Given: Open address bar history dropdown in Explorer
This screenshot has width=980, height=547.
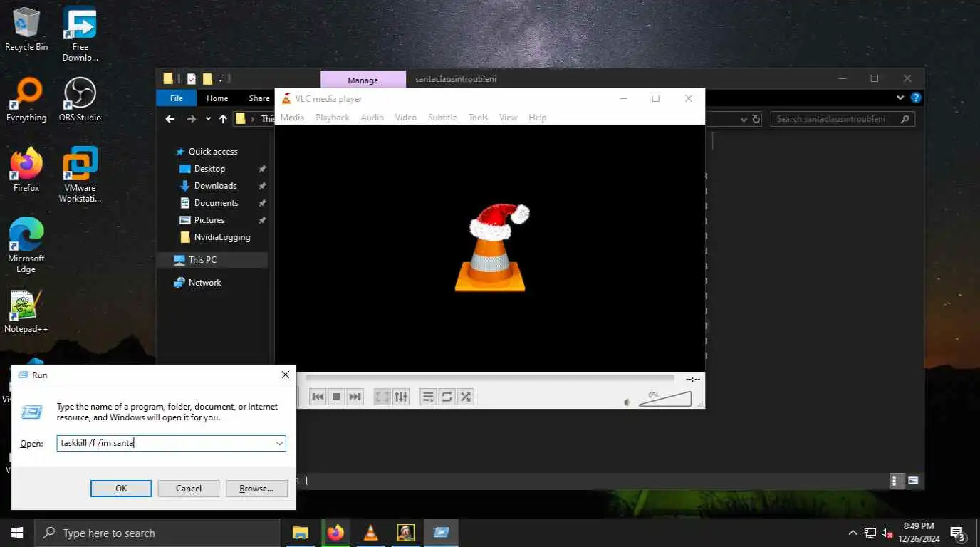Looking at the screenshot, I should click(x=744, y=119).
